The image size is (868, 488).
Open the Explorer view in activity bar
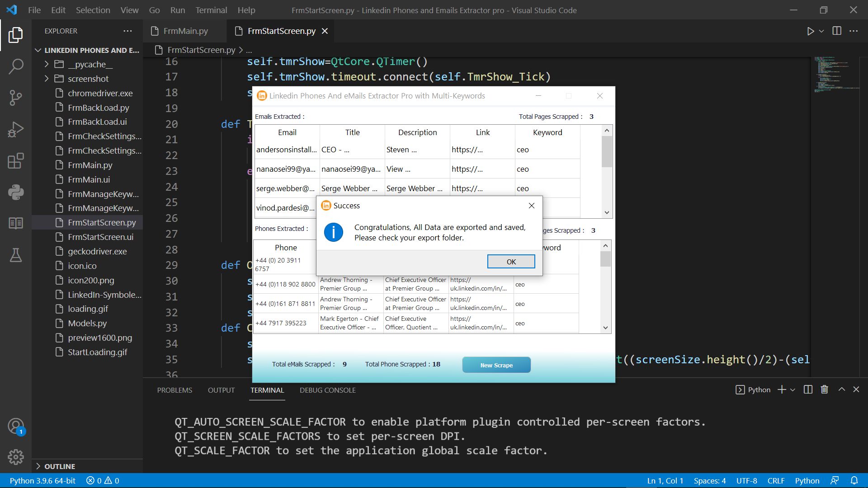pos(16,35)
